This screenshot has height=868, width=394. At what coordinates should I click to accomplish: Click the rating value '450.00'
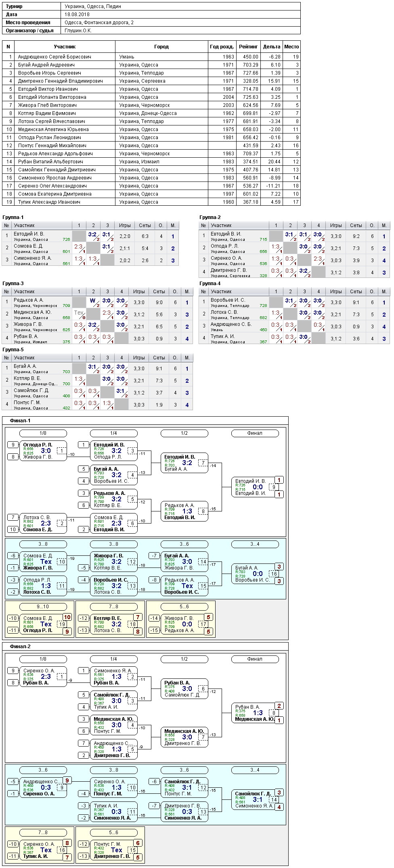point(251,57)
